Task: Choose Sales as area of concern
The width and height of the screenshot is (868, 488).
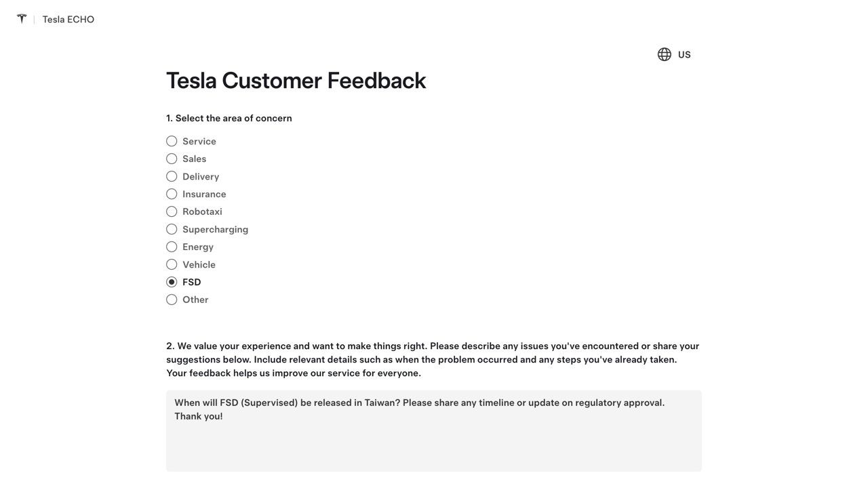Action: coord(172,159)
